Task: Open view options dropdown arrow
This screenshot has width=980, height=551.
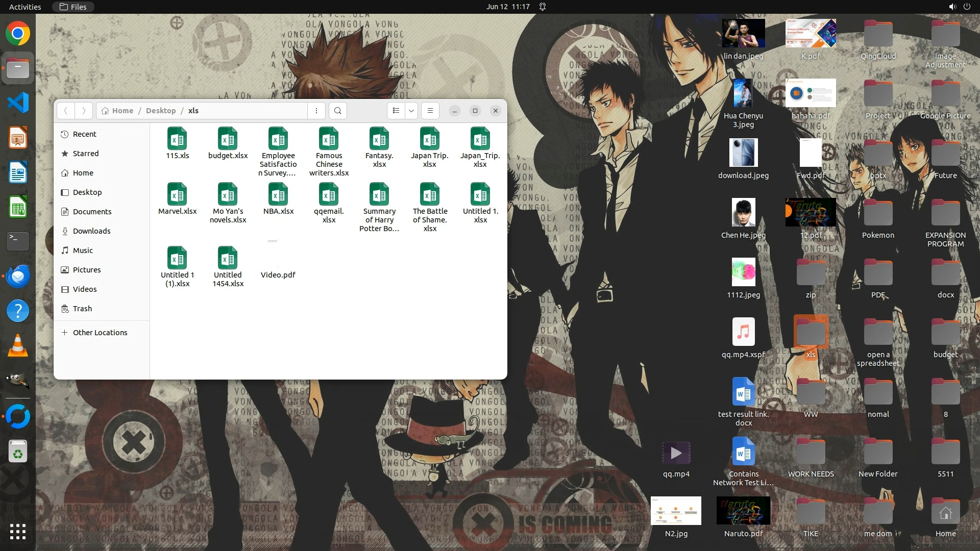Action: point(411,111)
